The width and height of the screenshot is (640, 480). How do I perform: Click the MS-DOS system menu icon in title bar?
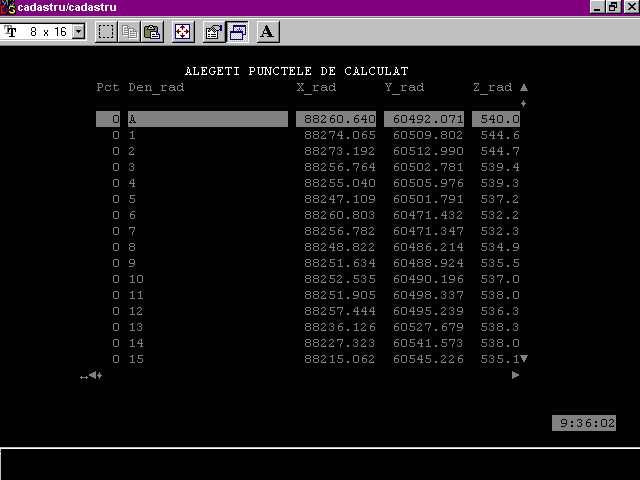pos(9,7)
